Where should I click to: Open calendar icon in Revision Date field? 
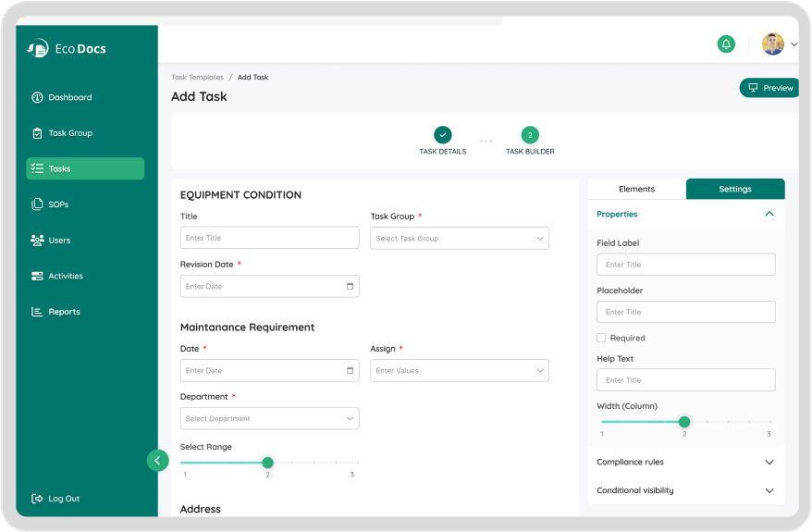coord(350,287)
